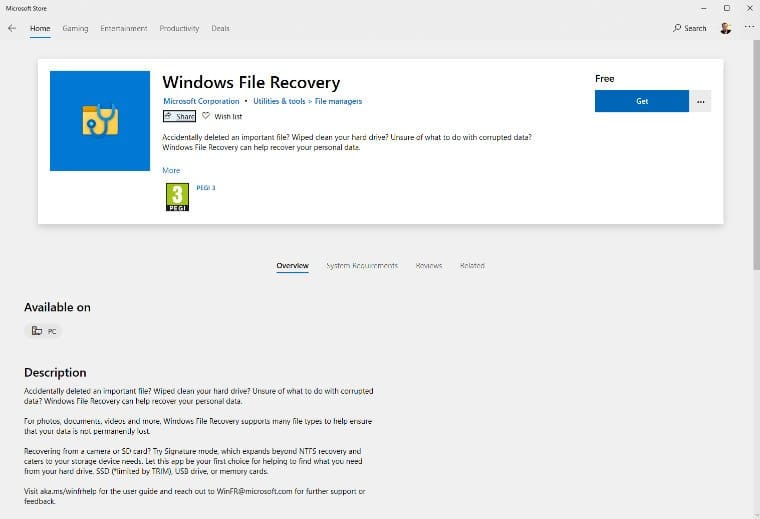760x519 pixels.
Task: Select the System Requirements tab
Action: click(362, 266)
